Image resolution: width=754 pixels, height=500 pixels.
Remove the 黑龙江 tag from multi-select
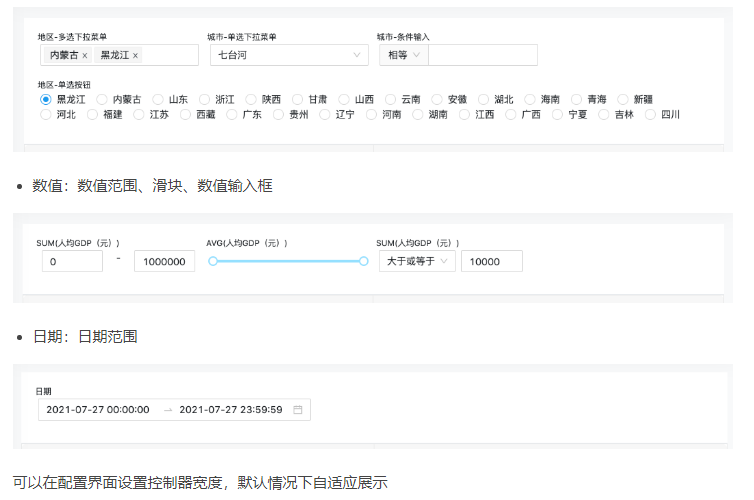tap(136, 55)
